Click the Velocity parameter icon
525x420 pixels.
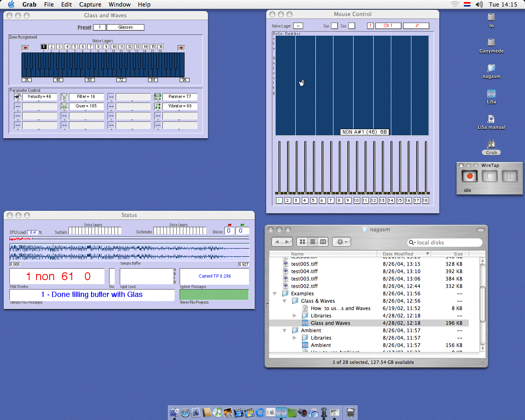point(18,97)
